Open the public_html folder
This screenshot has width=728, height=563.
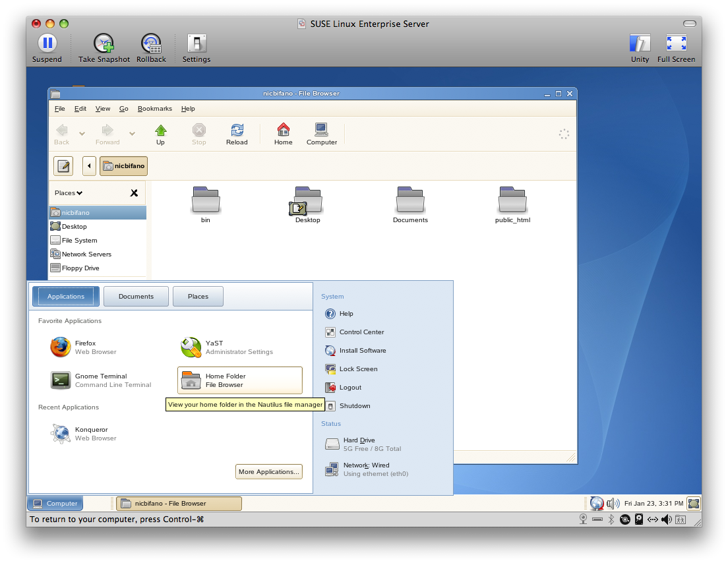[x=512, y=204]
